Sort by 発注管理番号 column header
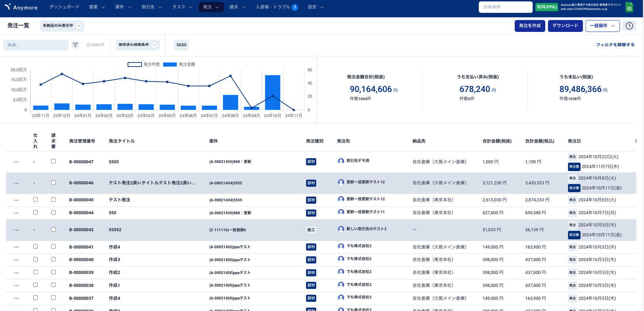644x311 pixels. [x=82, y=141]
